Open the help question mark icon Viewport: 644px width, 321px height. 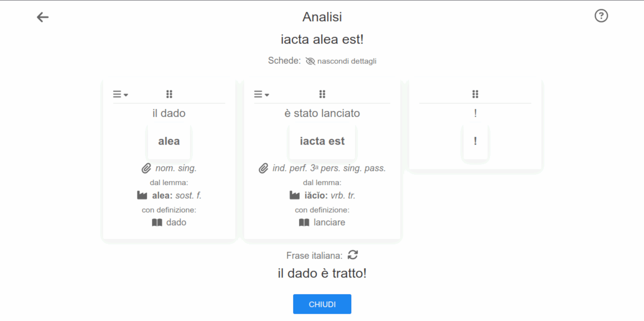click(x=601, y=16)
